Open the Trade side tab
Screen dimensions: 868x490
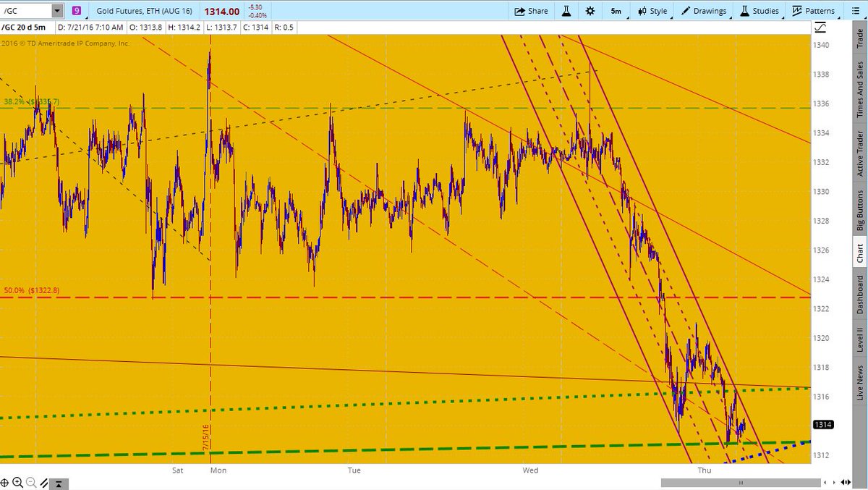[x=859, y=38]
